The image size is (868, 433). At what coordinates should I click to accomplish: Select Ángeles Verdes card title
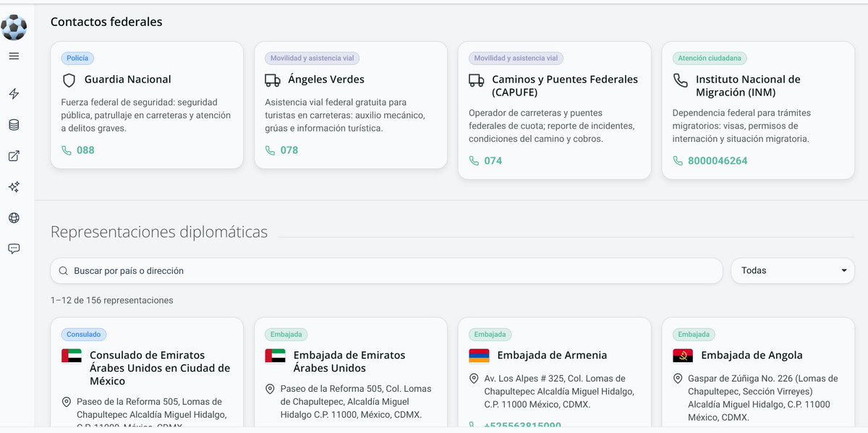point(326,80)
